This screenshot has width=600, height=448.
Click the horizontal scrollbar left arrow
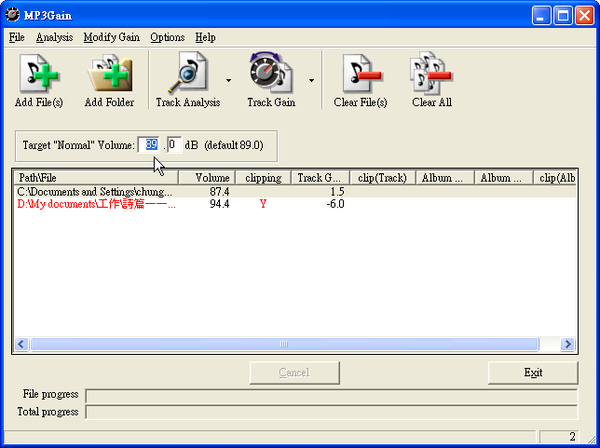(21, 344)
